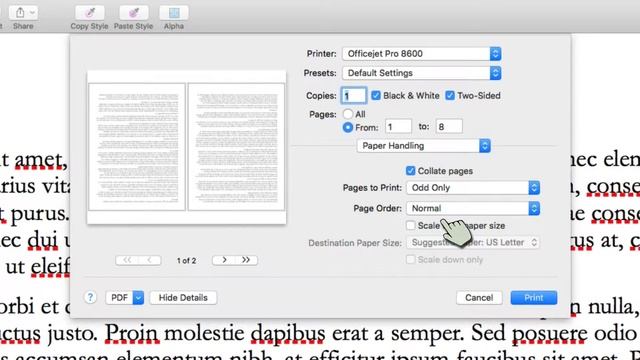Screen dimensions: 640x360
Task: Toggle the Collate pages checkbox
Action: (x=411, y=171)
